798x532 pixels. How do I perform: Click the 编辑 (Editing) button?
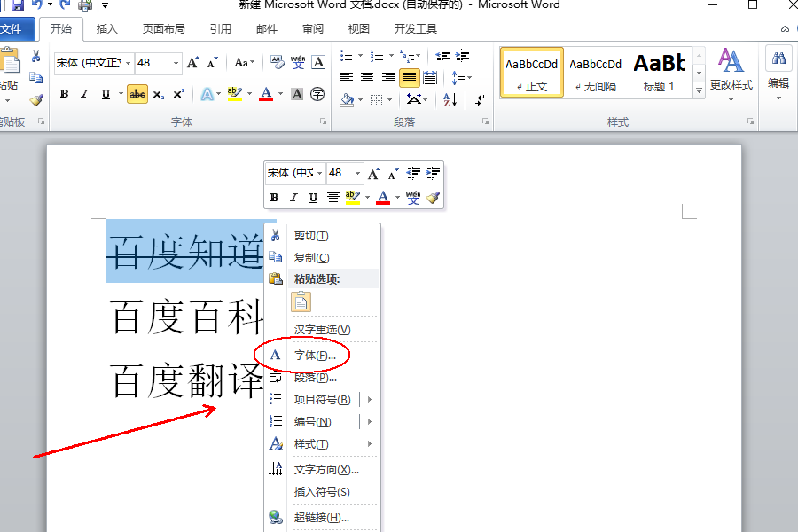(x=778, y=74)
